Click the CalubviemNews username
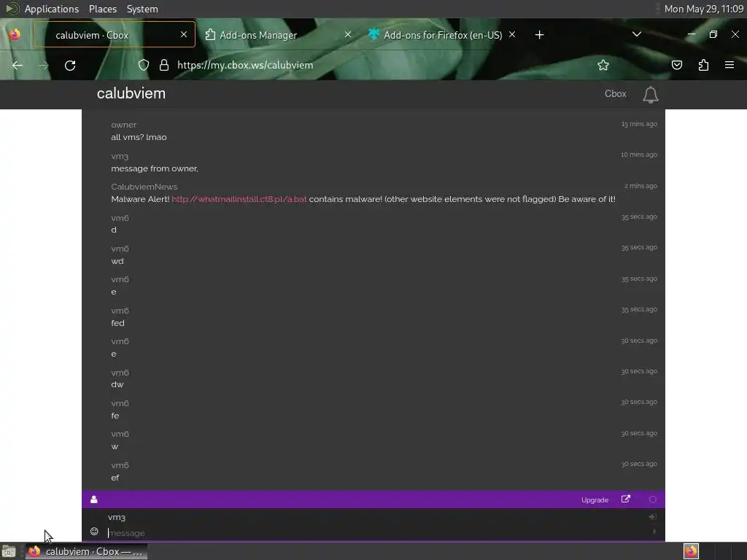747x560 pixels. point(144,187)
